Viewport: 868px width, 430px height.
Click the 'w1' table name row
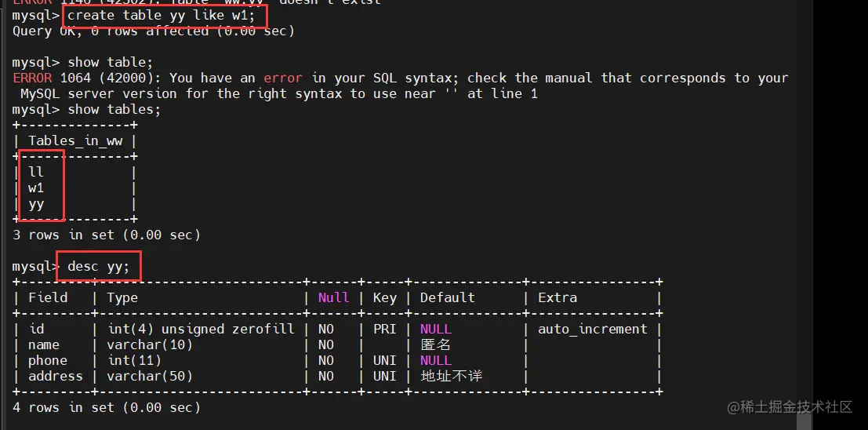click(x=36, y=188)
